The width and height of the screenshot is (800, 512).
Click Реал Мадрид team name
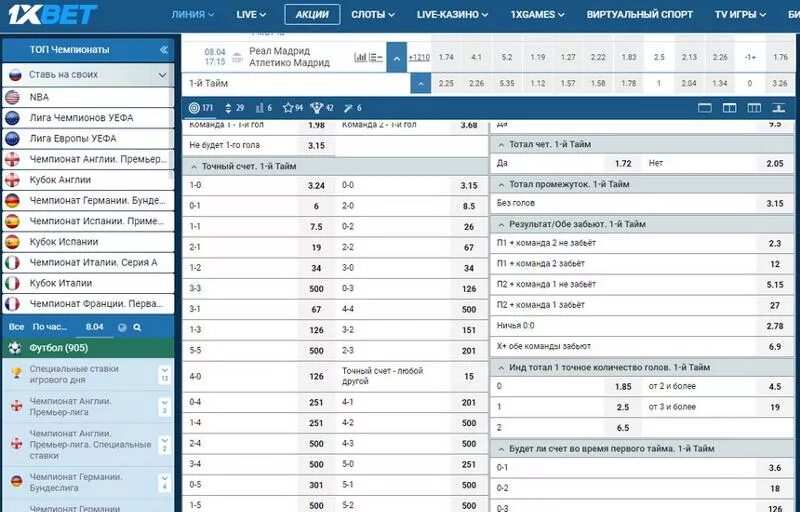[279, 51]
